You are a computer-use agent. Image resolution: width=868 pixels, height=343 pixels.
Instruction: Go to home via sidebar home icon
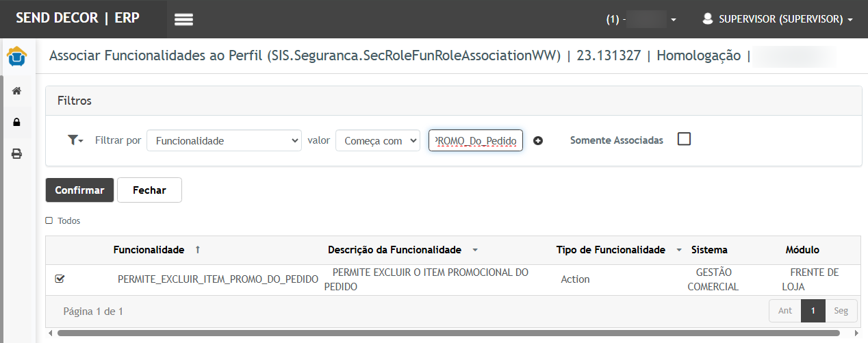pos(17,91)
